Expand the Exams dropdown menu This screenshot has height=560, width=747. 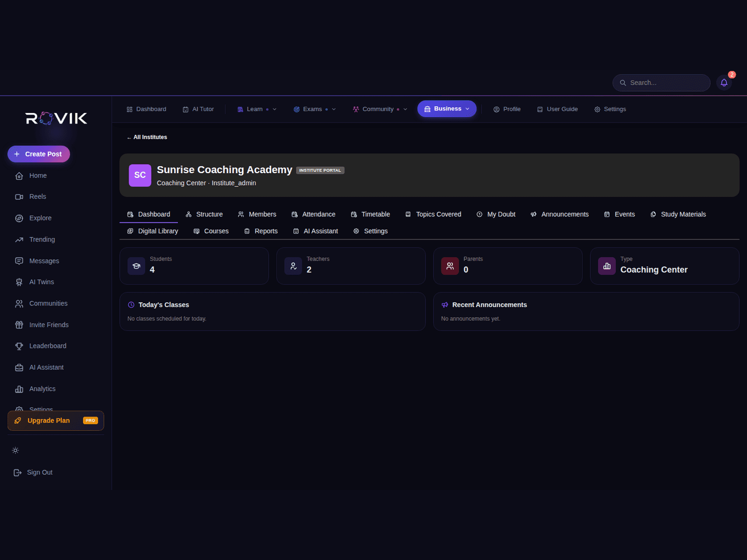pyautogui.click(x=315, y=109)
